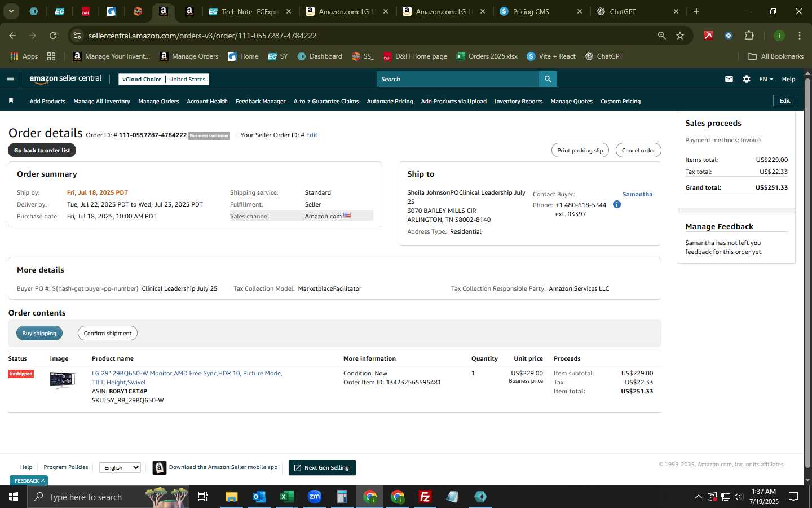Open the Chrome extensions puzzle icon
This screenshot has height=508, width=812.
tap(749, 36)
